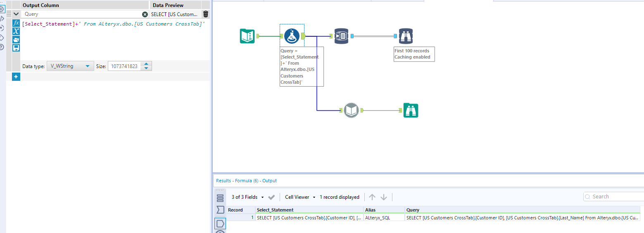Select the in-database Browse tool
This screenshot has width=644, height=233.
[406, 36]
